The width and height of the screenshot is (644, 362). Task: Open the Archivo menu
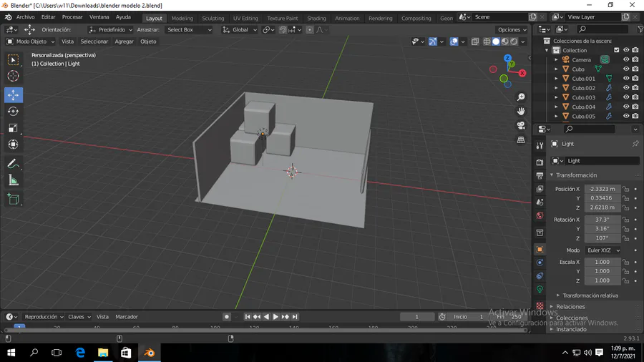pos(26,17)
